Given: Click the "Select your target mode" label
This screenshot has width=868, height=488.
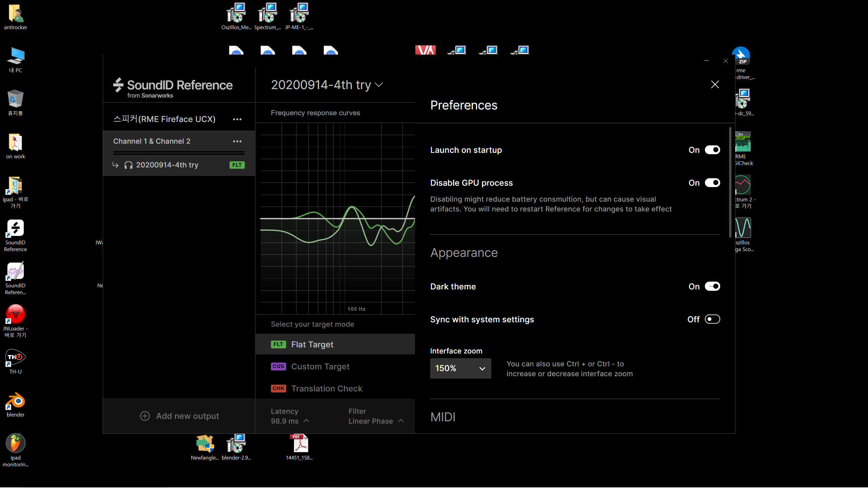Looking at the screenshot, I should coord(312,324).
